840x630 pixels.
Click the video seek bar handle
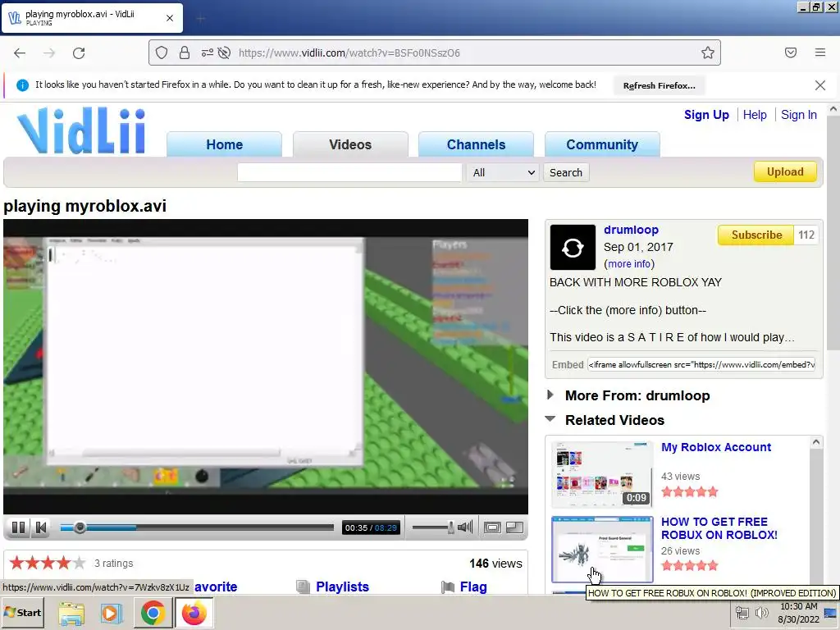point(80,527)
